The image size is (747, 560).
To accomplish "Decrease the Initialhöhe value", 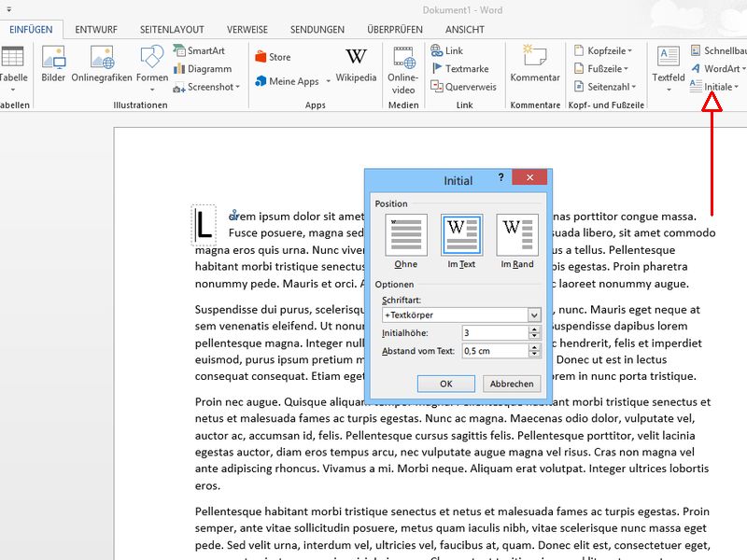I will (x=534, y=336).
